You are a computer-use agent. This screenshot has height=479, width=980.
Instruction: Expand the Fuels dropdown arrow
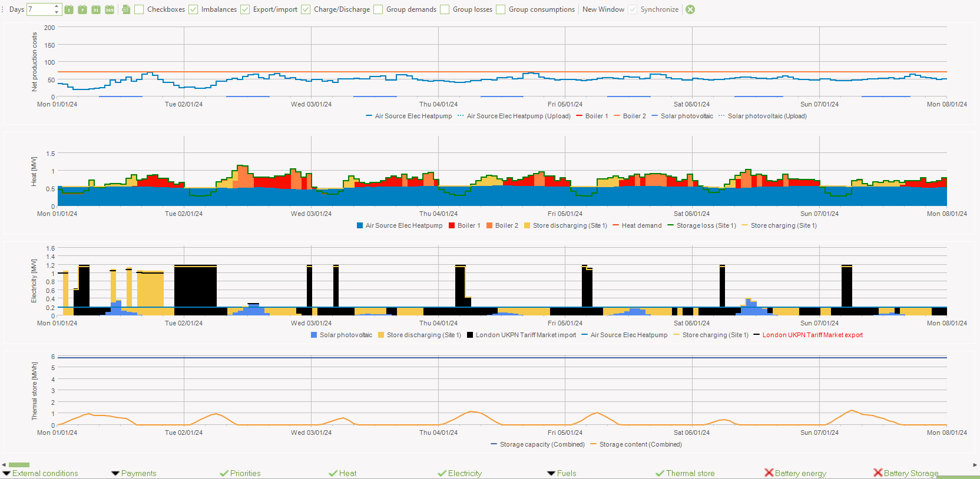tap(551, 473)
